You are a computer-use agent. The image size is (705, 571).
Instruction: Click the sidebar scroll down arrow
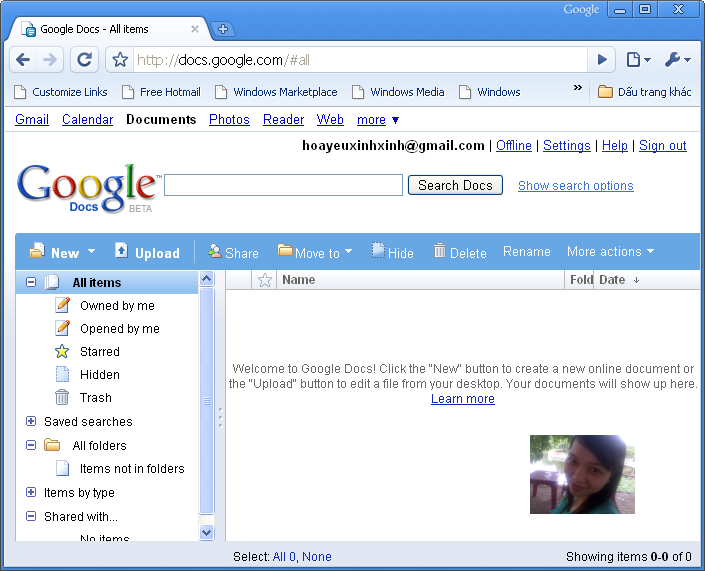point(206,532)
